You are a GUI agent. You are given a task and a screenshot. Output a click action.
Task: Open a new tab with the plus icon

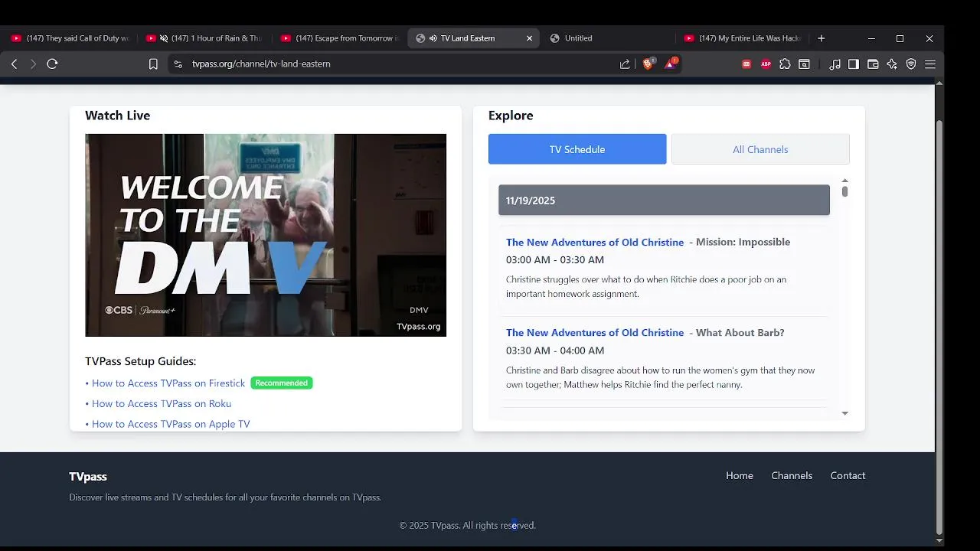click(x=821, y=38)
